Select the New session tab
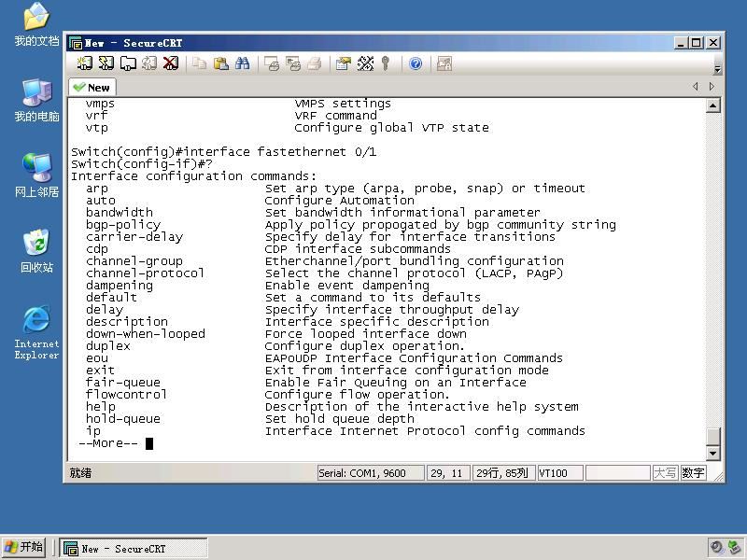Screen dimensions: 747x560 [92, 88]
